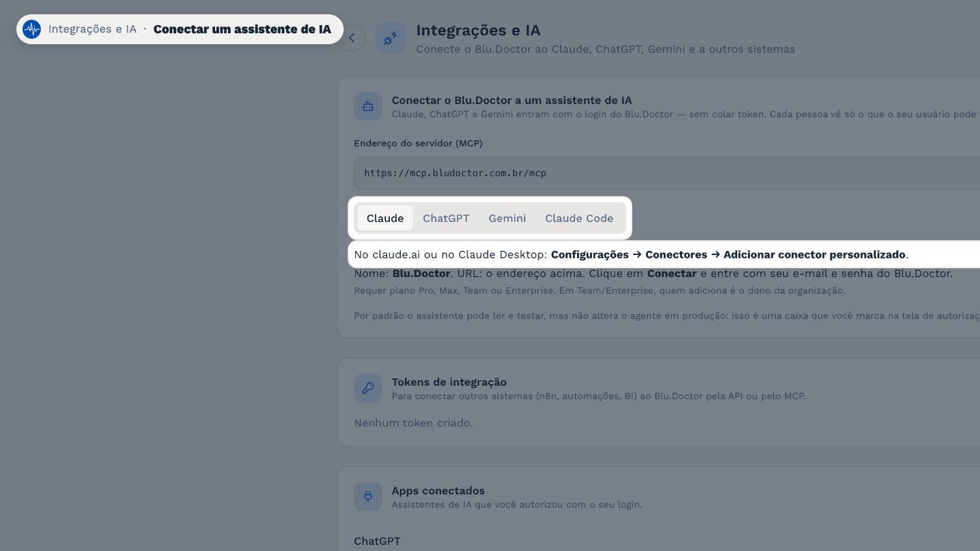Click the Blu.Doctor pulse logo in breadcrumb
The width and height of the screenshot is (980, 551).
coord(31,29)
